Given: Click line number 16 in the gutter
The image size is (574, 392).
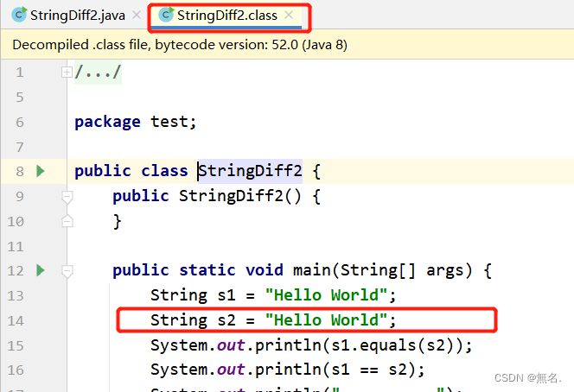Looking at the screenshot, I should (16, 370).
